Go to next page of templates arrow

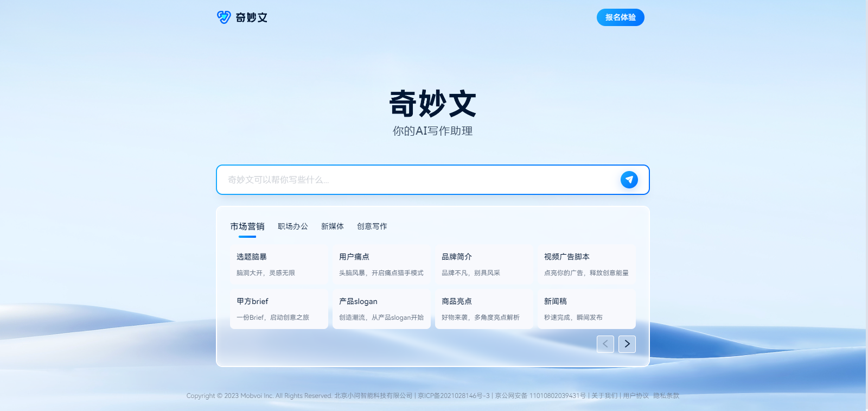pos(627,344)
